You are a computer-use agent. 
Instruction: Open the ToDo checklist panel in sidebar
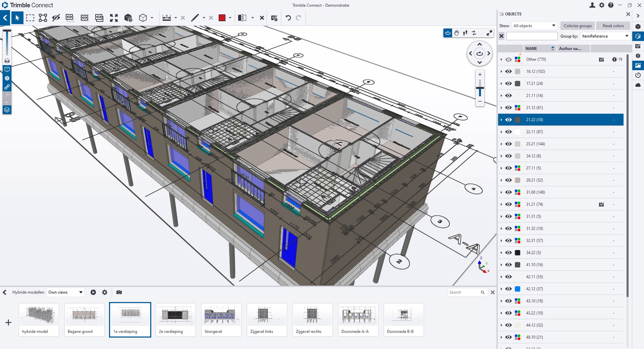pyautogui.click(x=638, y=46)
